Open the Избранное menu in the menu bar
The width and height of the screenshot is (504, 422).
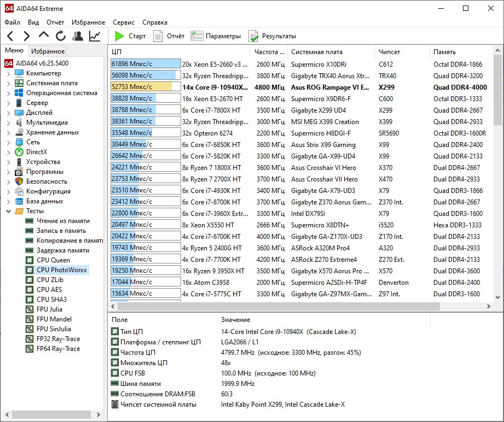(x=89, y=22)
